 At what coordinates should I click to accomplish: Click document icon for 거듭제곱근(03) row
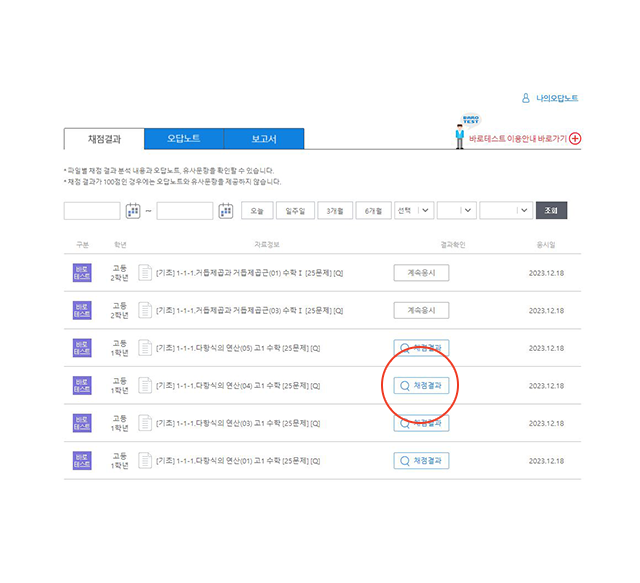pos(145,310)
